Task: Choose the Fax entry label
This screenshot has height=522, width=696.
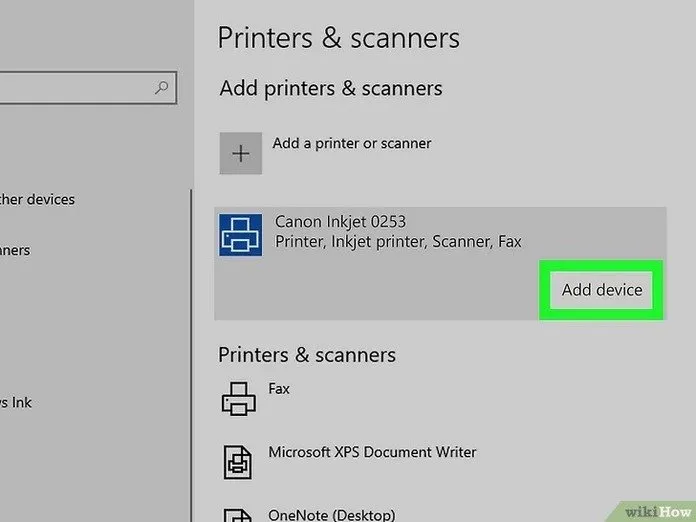Action: (x=279, y=388)
